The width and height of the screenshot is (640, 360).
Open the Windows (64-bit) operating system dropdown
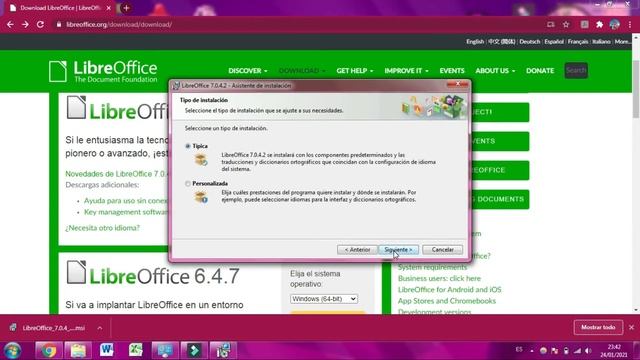324,299
